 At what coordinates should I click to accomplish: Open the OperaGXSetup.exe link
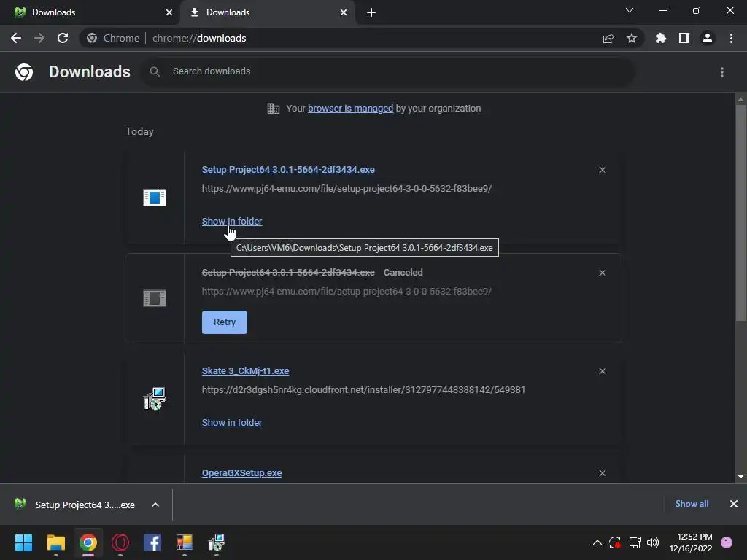coord(242,473)
